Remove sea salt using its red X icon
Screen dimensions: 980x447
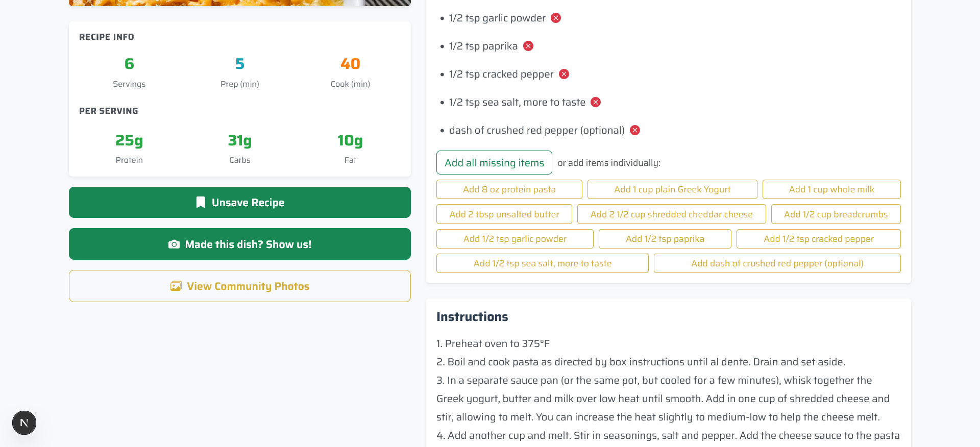tap(595, 102)
